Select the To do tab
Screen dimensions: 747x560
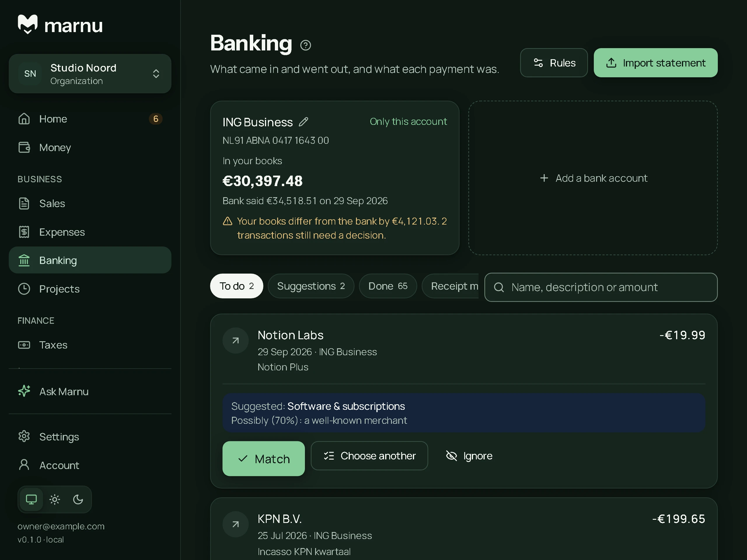point(236,286)
